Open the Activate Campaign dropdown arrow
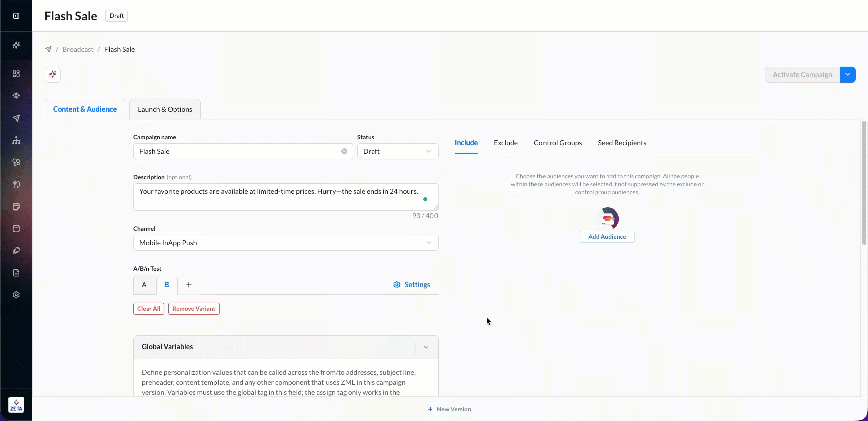This screenshot has width=868, height=421. coord(848,75)
